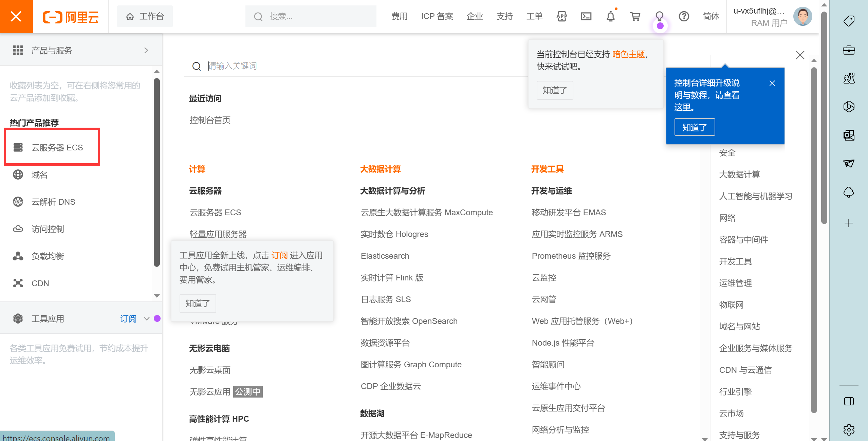
Task: Click the 负载均衡 icon
Action: 18,256
